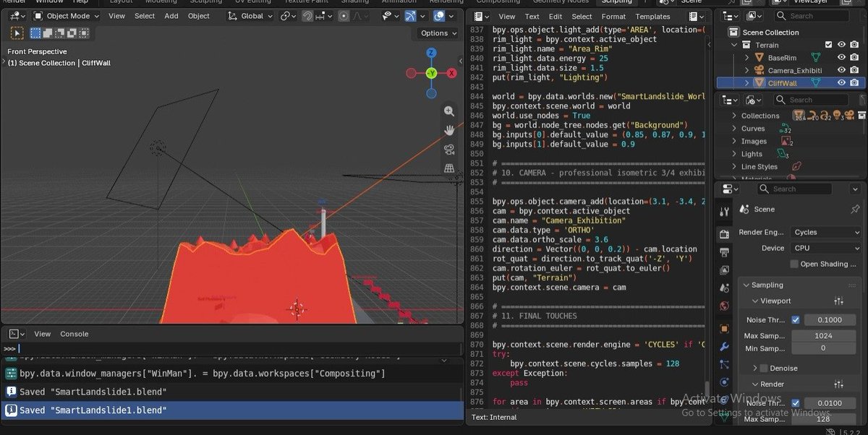Screen dimensions: 868x435
Task: Disable CliffWall in renders camera icon
Action: point(855,82)
